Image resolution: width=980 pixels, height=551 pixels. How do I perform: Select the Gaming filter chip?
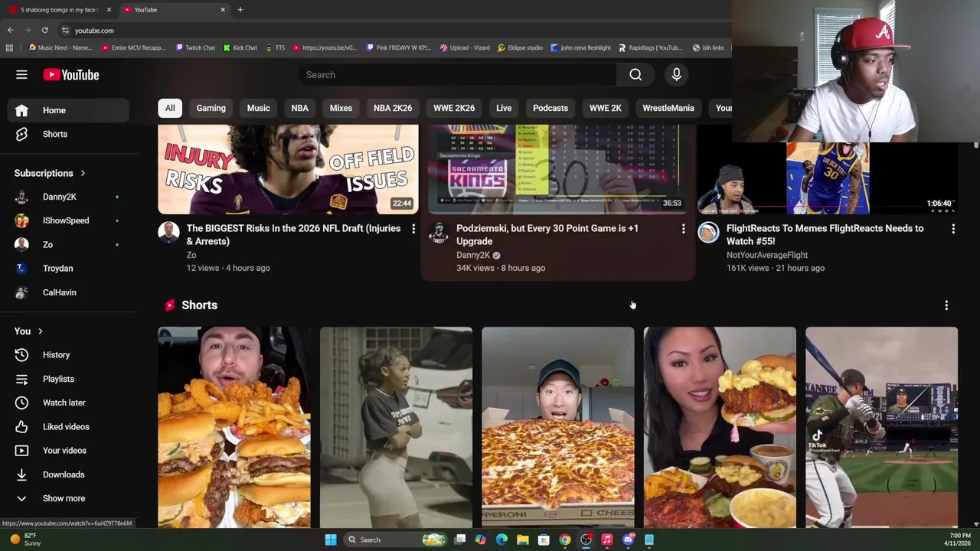pyautogui.click(x=211, y=108)
